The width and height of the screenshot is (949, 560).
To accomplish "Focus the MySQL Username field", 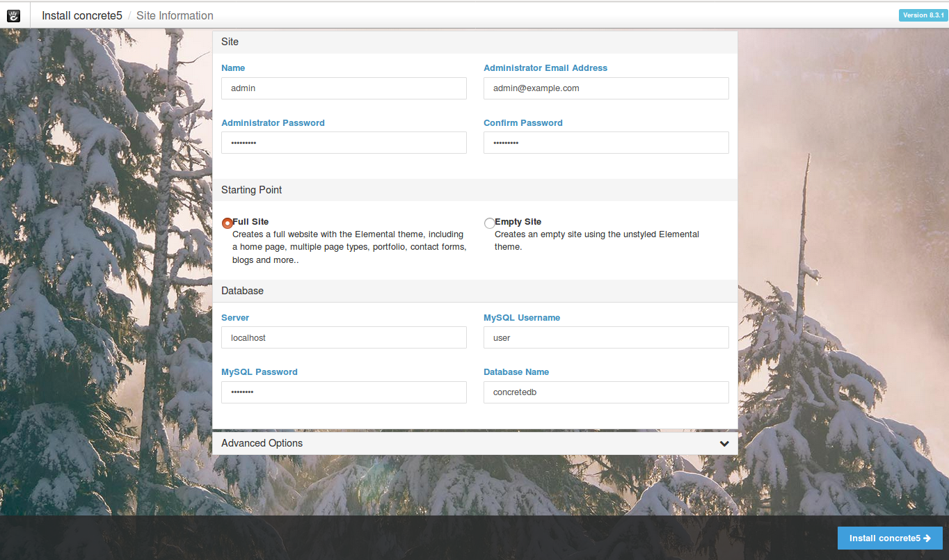I will 606,337.
